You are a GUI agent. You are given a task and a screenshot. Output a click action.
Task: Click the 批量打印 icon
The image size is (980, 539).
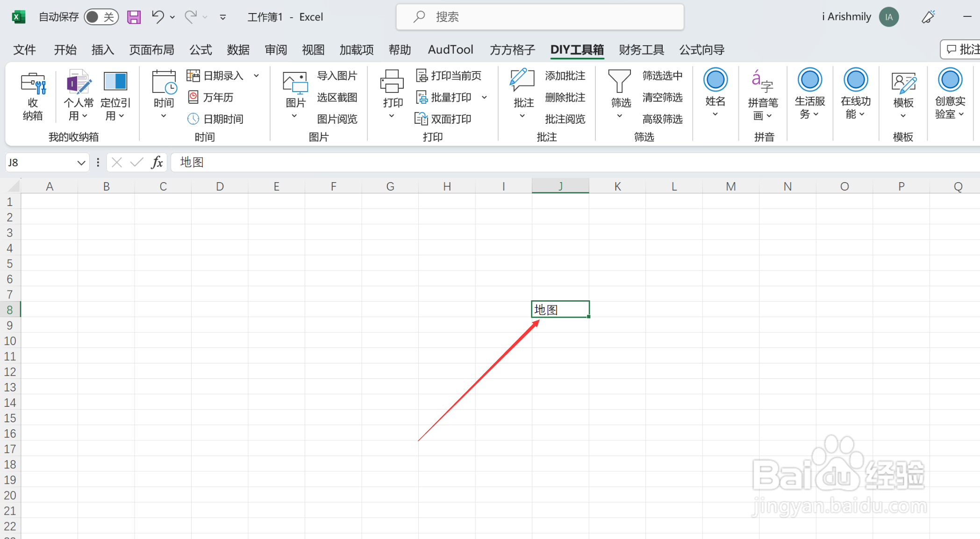click(422, 97)
